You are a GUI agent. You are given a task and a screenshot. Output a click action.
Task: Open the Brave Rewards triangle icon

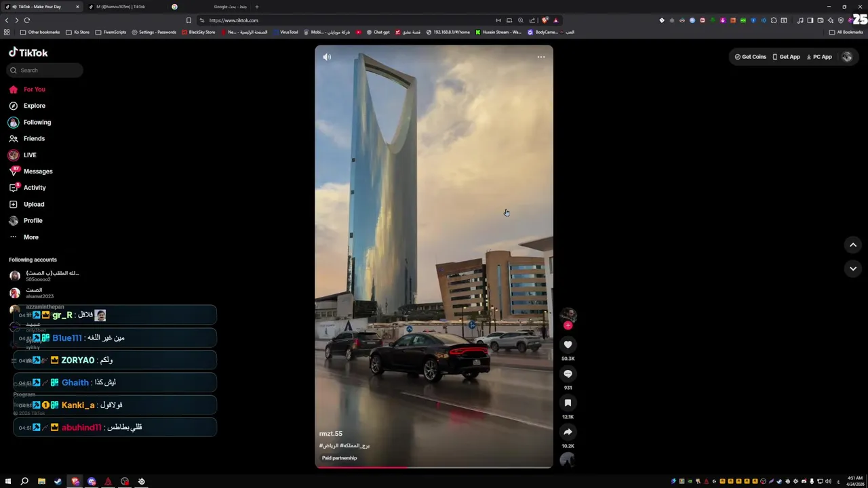(x=556, y=20)
